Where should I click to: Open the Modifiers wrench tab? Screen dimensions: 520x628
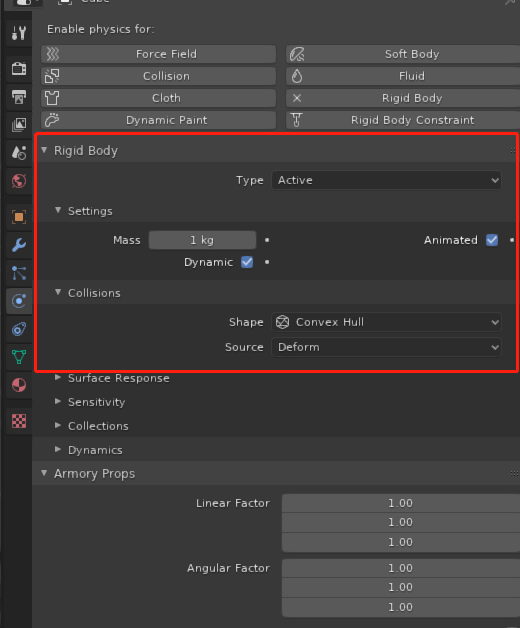pos(19,245)
